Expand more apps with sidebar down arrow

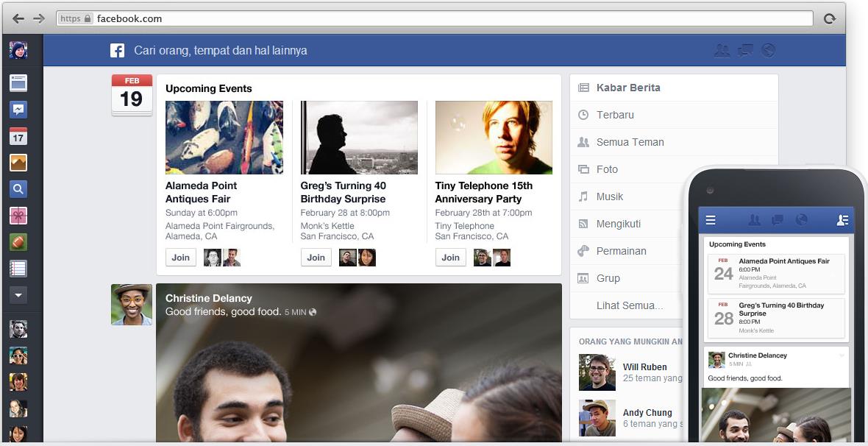coord(18,295)
